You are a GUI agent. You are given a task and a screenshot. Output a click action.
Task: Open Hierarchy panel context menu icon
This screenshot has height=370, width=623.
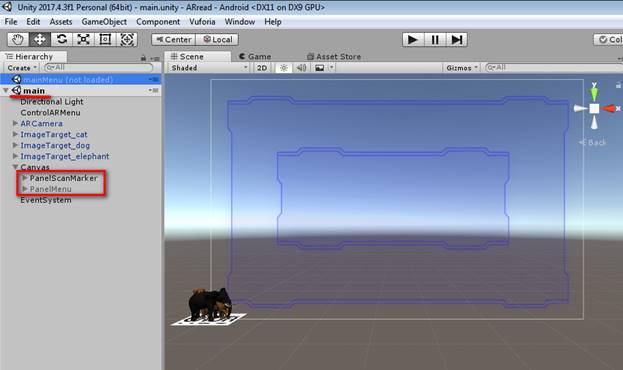click(x=155, y=59)
